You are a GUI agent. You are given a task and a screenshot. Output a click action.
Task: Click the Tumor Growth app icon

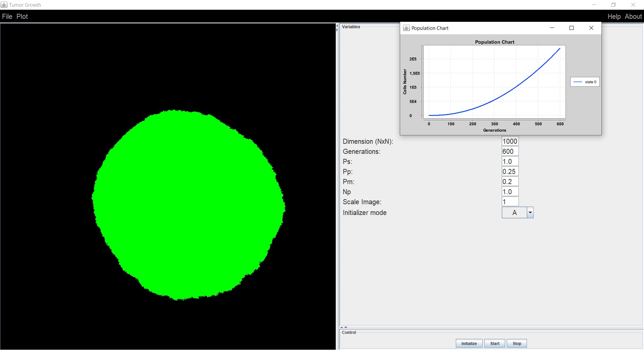(x=4, y=5)
